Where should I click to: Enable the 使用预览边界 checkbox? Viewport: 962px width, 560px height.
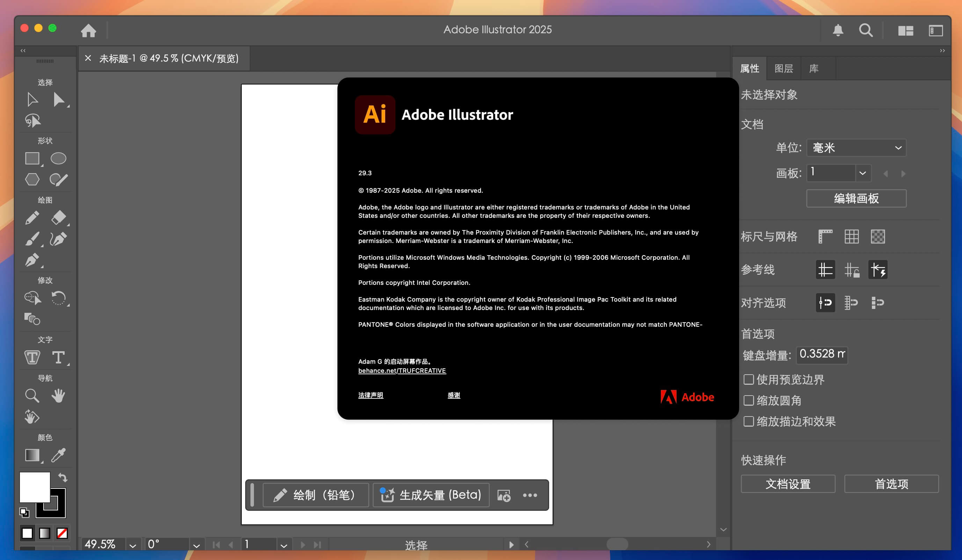point(748,380)
